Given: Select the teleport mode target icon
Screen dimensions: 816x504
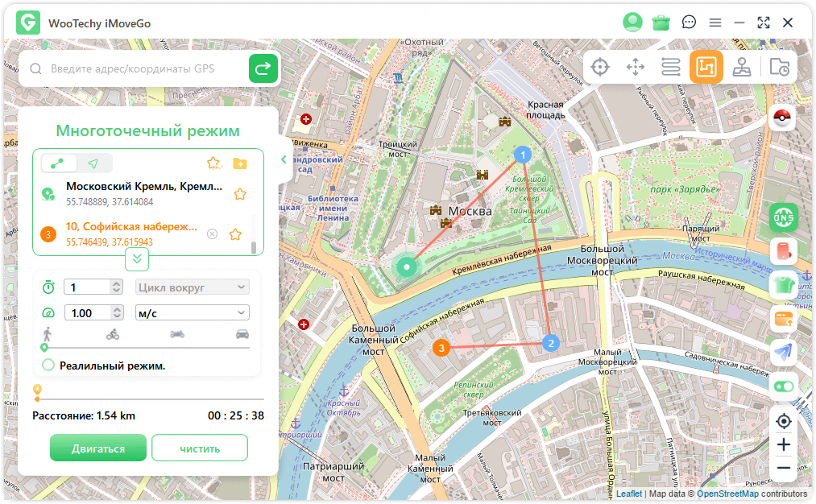Looking at the screenshot, I should (x=600, y=68).
